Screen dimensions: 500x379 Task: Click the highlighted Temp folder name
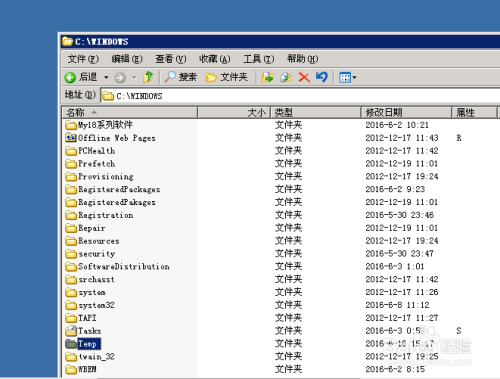click(x=88, y=344)
